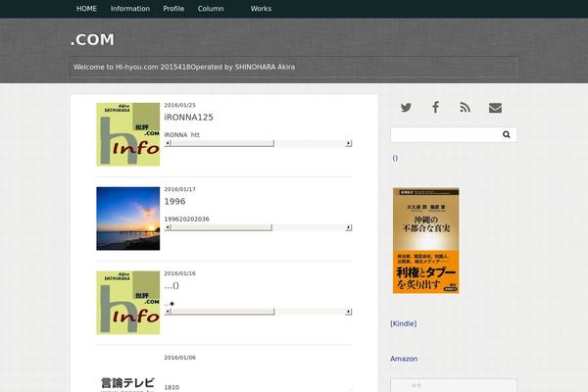
Task: Click the [Kindle] link in sidebar
Action: (404, 323)
